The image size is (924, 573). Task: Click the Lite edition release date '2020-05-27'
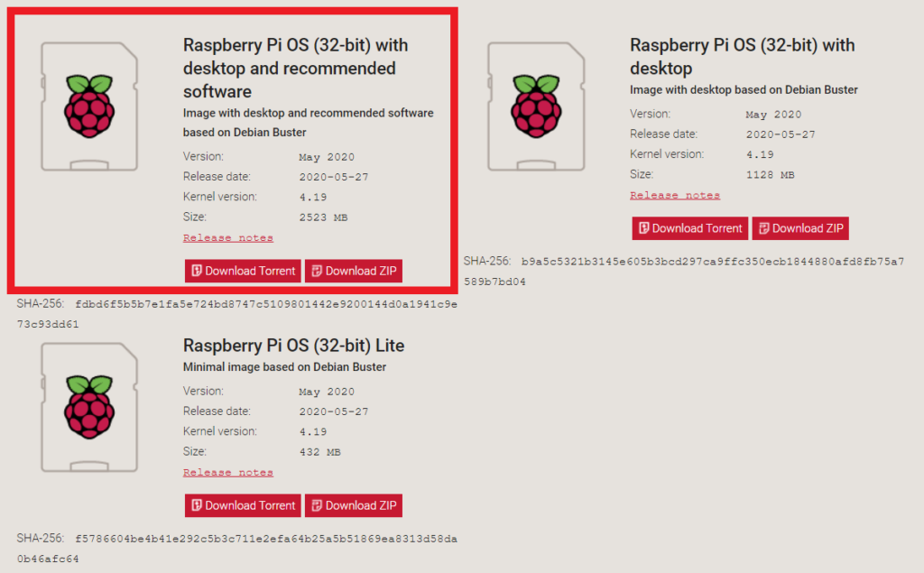click(334, 411)
